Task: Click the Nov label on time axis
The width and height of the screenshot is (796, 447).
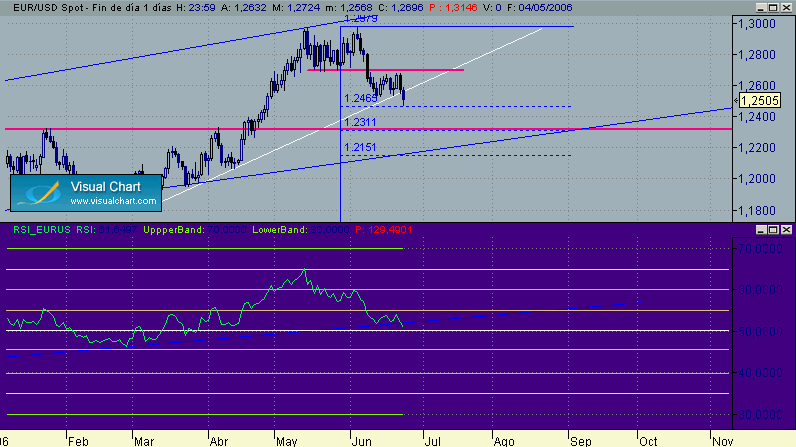Action: tap(722, 441)
